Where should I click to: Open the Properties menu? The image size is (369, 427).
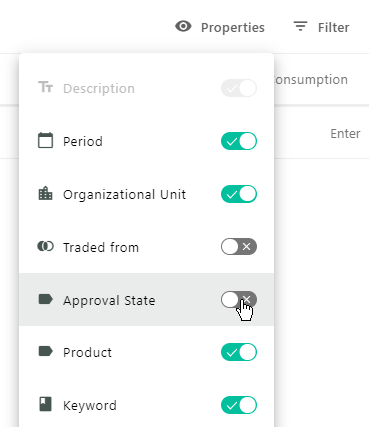click(x=220, y=27)
